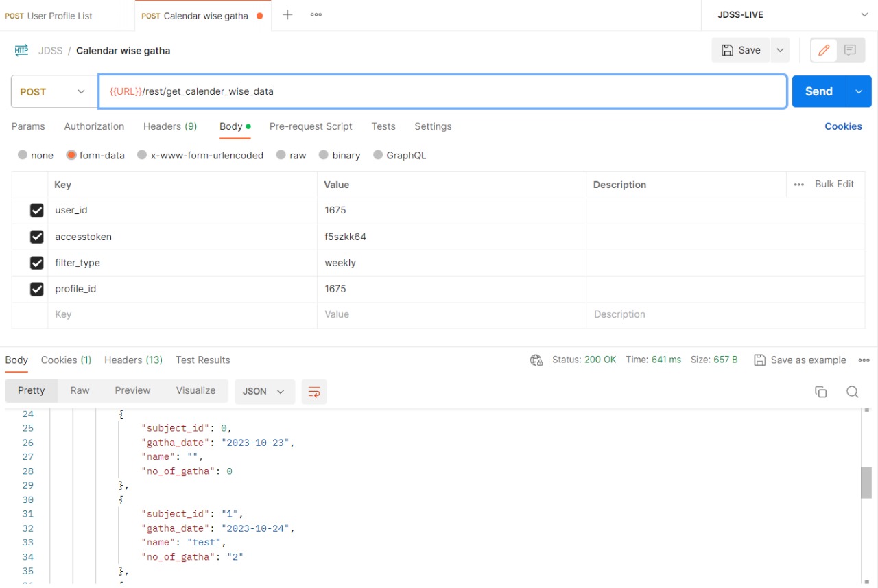Click the pencil edit icon
Image resolution: width=878 pixels, height=588 pixels.
point(824,50)
